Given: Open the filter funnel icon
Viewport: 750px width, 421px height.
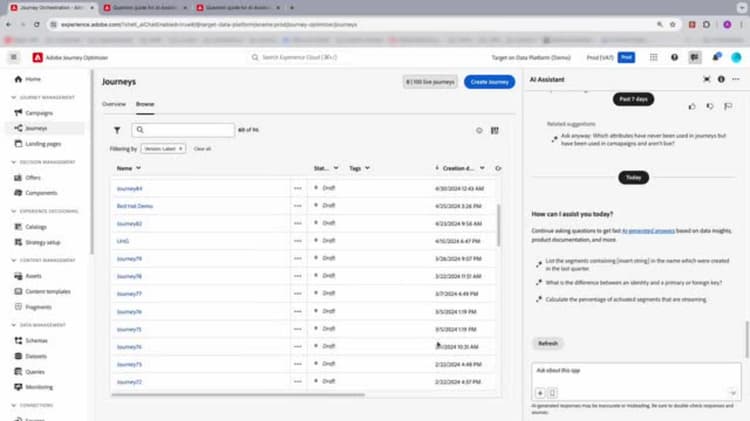Looking at the screenshot, I should pos(117,130).
